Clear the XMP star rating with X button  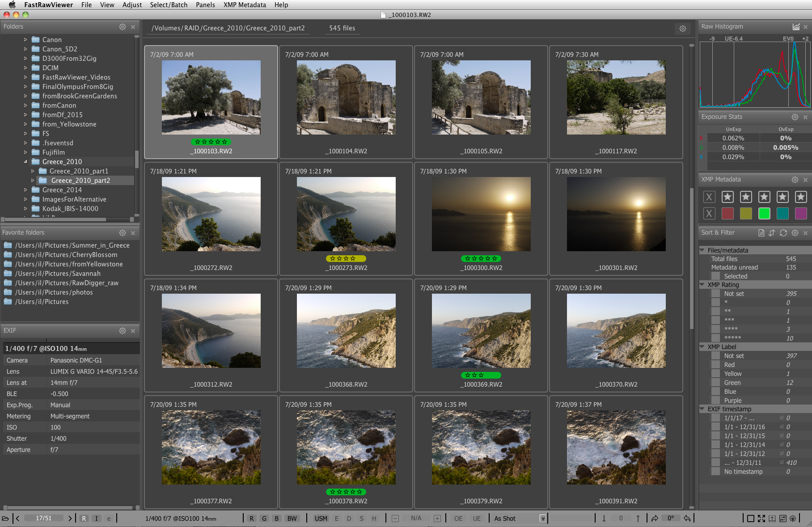(x=709, y=197)
